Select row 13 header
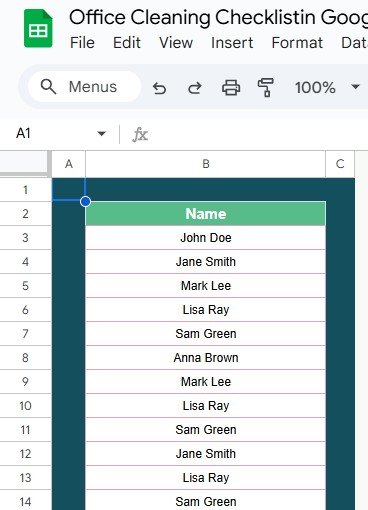The image size is (368, 510). click(x=25, y=478)
